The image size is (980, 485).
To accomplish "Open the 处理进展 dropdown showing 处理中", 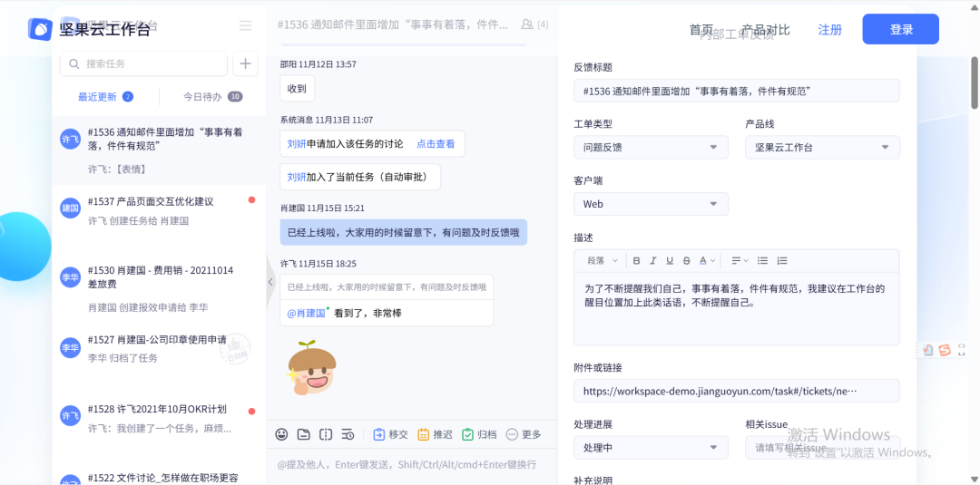I will 651,448.
